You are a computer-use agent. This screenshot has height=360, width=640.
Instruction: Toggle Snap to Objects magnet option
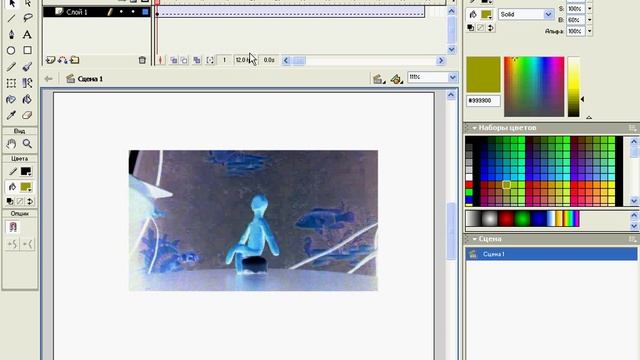coord(13,227)
